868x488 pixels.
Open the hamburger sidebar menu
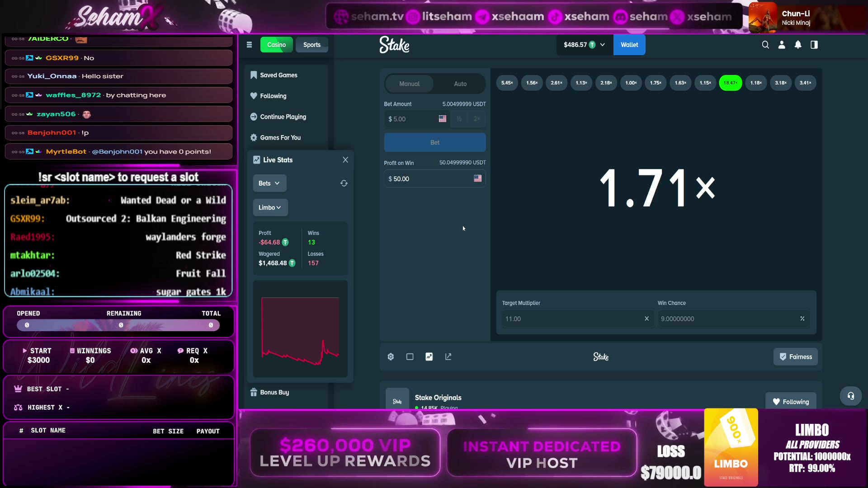[249, 45]
